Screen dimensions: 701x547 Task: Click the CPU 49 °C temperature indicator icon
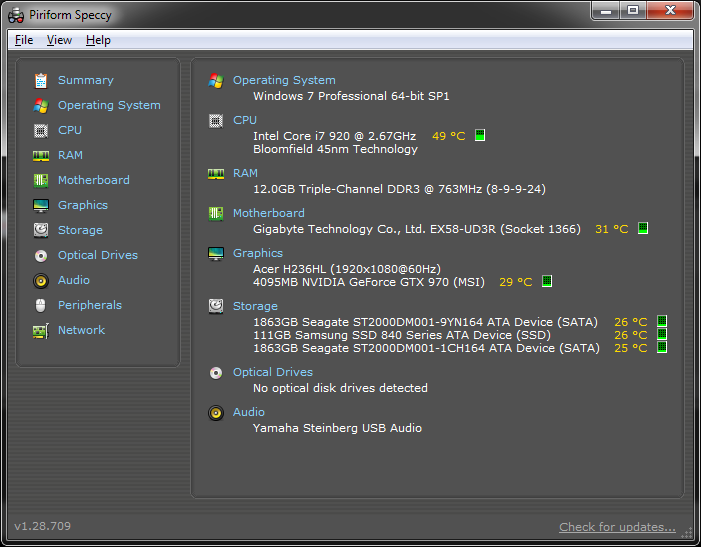[480, 135]
